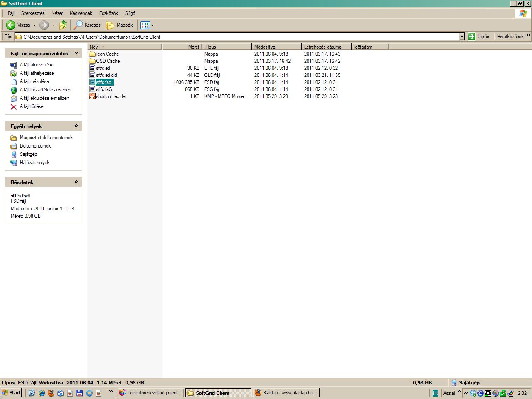The width and height of the screenshot is (532, 399).
Task: Click A fájl törlése link
Action: coord(32,106)
